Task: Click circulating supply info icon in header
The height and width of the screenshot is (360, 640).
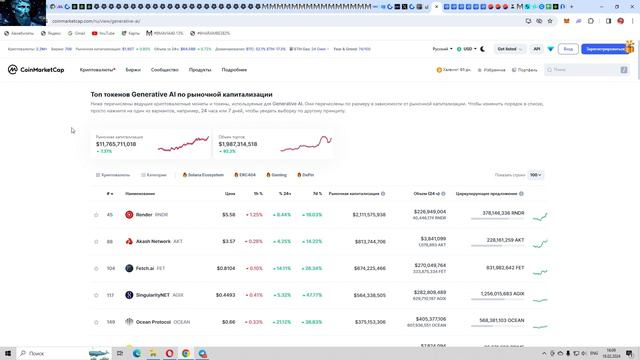Action: [521, 194]
